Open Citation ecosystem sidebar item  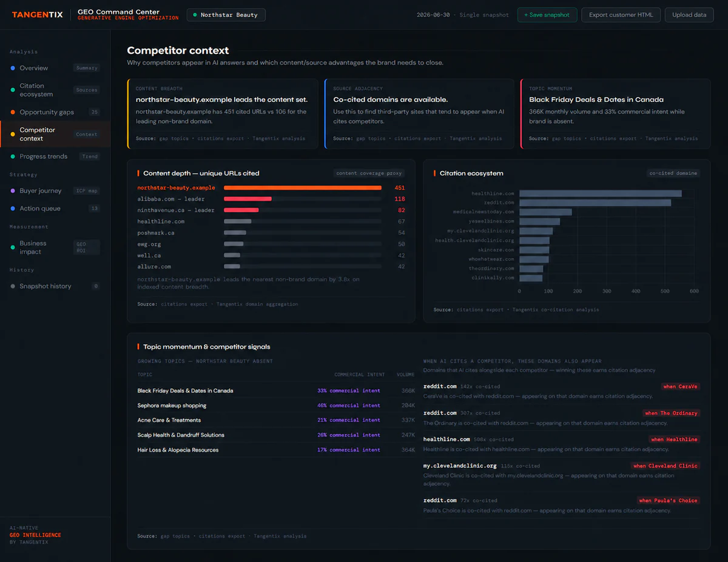[x=55, y=90]
